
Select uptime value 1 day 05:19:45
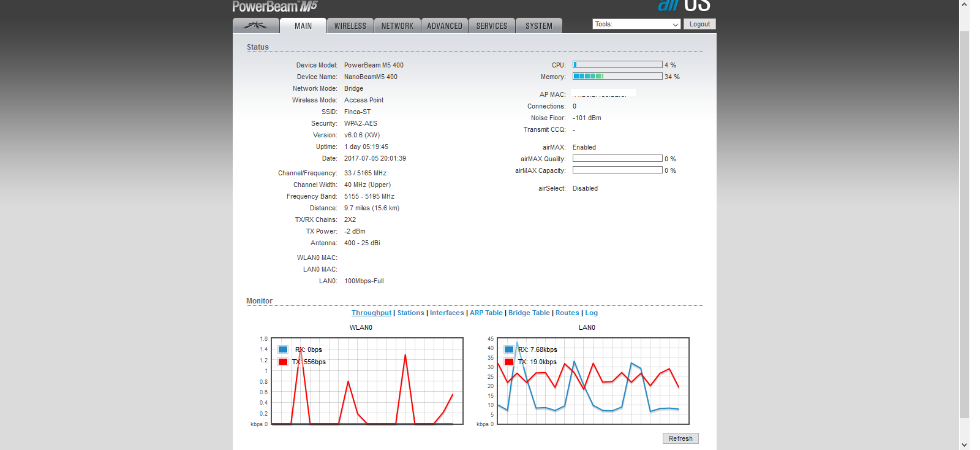366,147
